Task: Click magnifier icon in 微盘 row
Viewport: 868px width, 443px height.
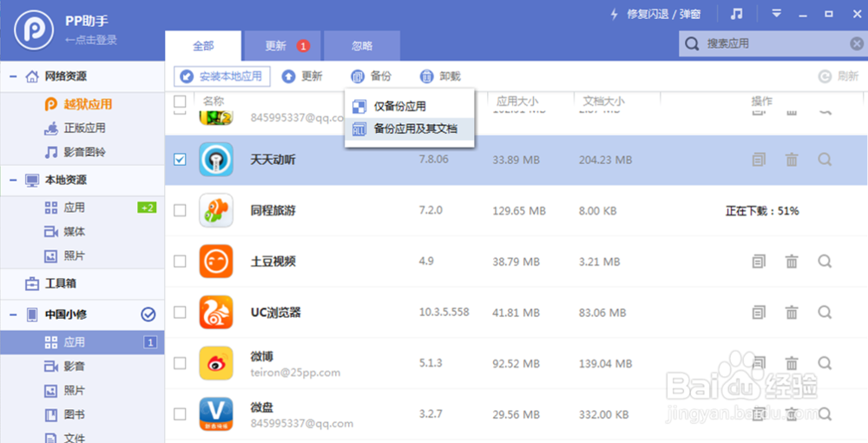Action: click(x=825, y=413)
